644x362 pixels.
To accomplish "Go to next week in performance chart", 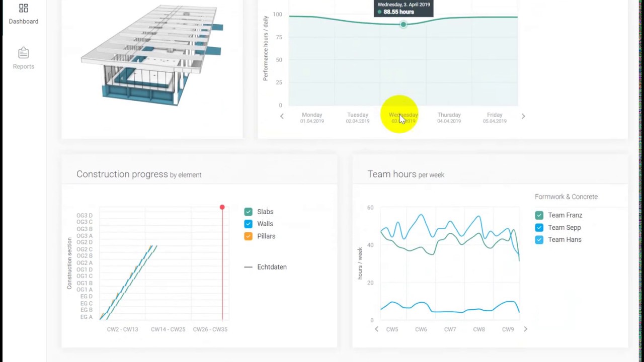I will pyautogui.click(x=523, y=116).
